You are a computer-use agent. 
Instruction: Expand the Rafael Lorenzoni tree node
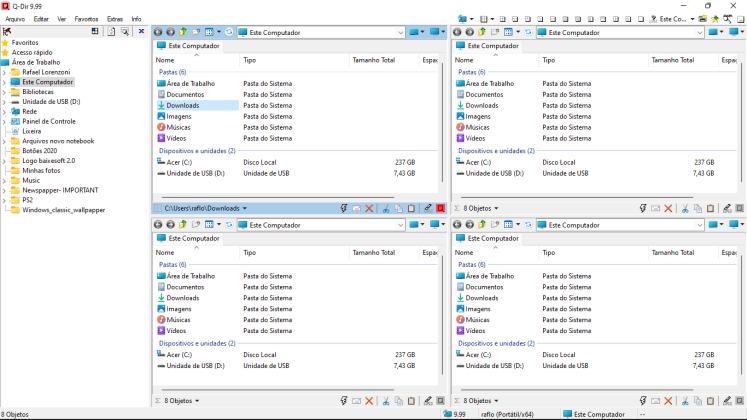click(x=4, y=72)
